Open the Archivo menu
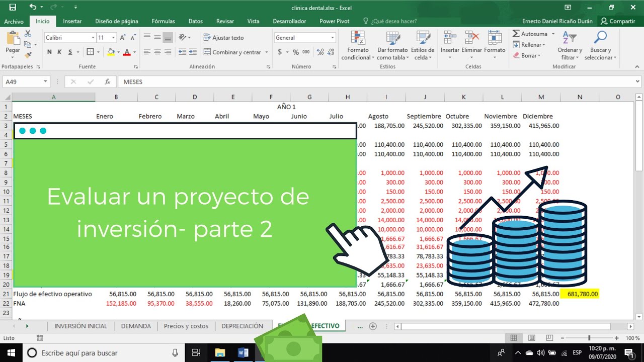This screenshot has width=644, height=362. [x=14, y=21]
